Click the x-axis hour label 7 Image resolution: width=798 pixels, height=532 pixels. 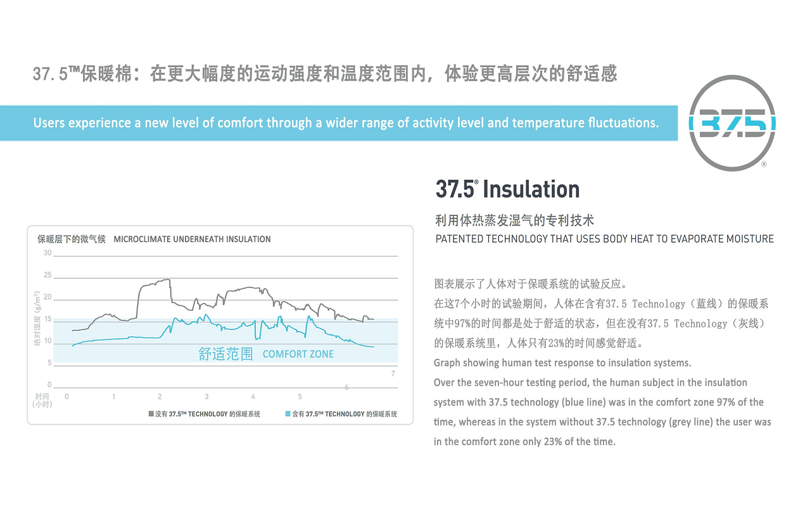click(x=393, y=374)
